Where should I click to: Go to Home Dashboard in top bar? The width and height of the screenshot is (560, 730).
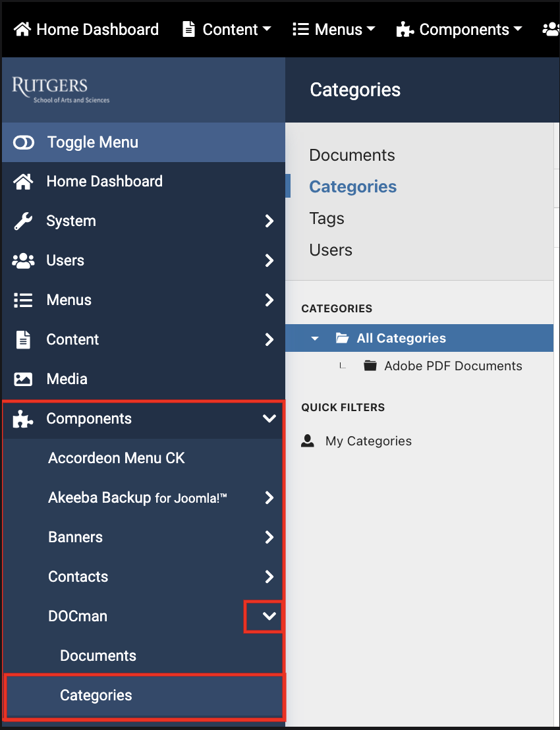(x=86, y=30)
